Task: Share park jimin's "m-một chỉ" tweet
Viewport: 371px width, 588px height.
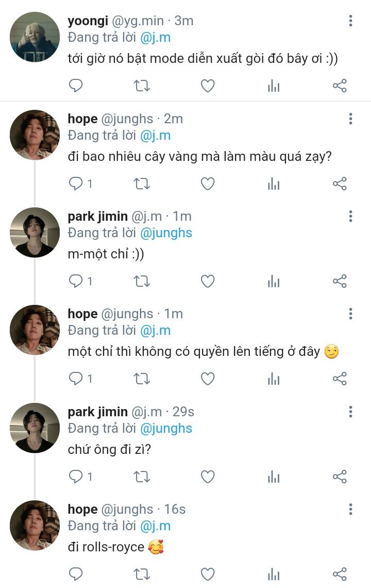Action: (340, 281)
